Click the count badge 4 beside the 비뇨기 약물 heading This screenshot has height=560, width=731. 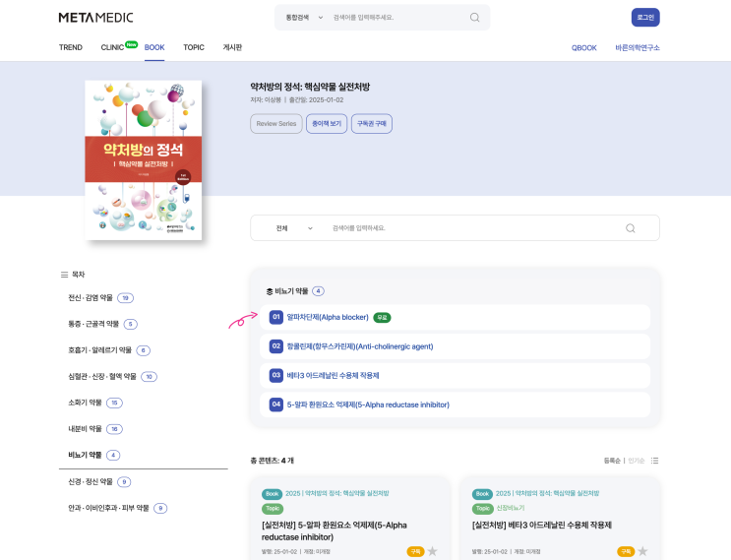318,291
